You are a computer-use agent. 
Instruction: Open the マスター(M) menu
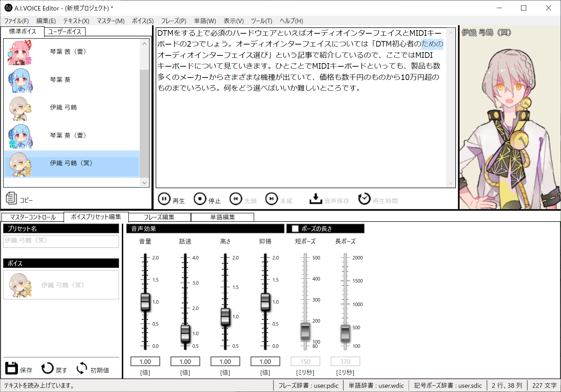pyautogui.click(x=111, y=21)
